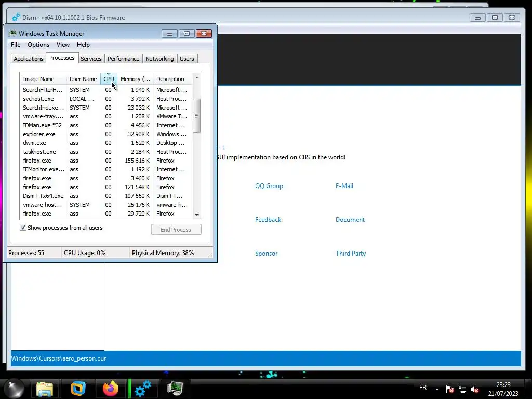Select firefox.exe row using 121 548 K
This screenshot has width=532, height=399.
click(106, 187)
